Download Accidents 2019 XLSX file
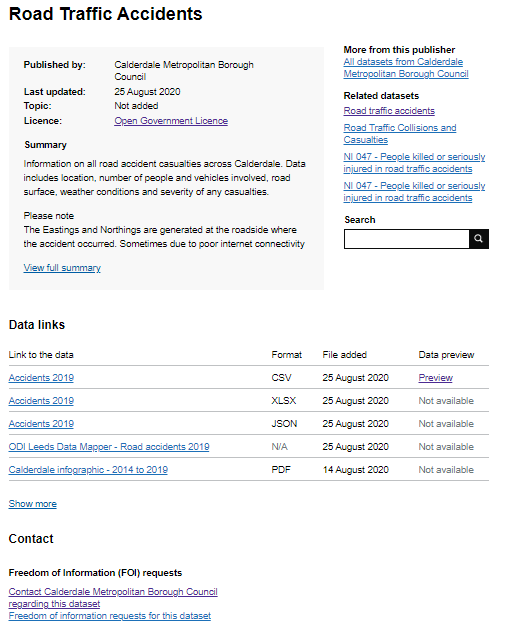 pos(41,401)
